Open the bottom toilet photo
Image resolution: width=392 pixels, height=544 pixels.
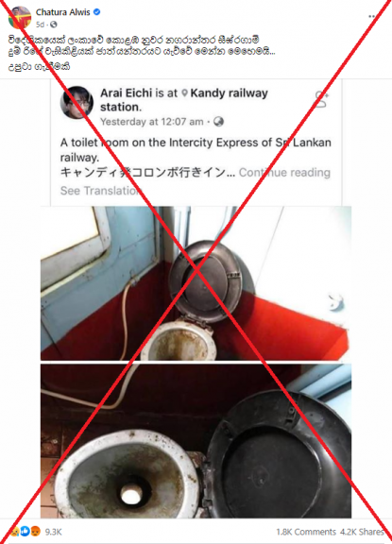click(x=196, y=441)
